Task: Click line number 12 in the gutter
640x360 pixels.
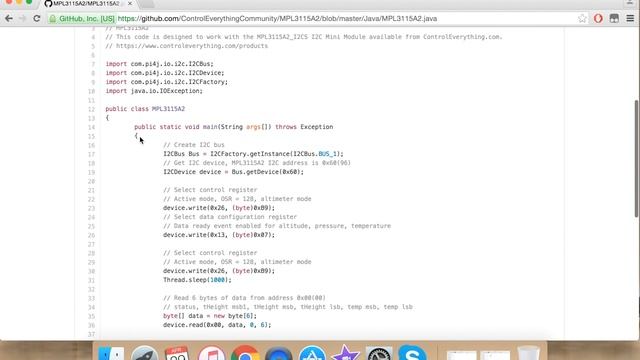Action: point(91,109)
